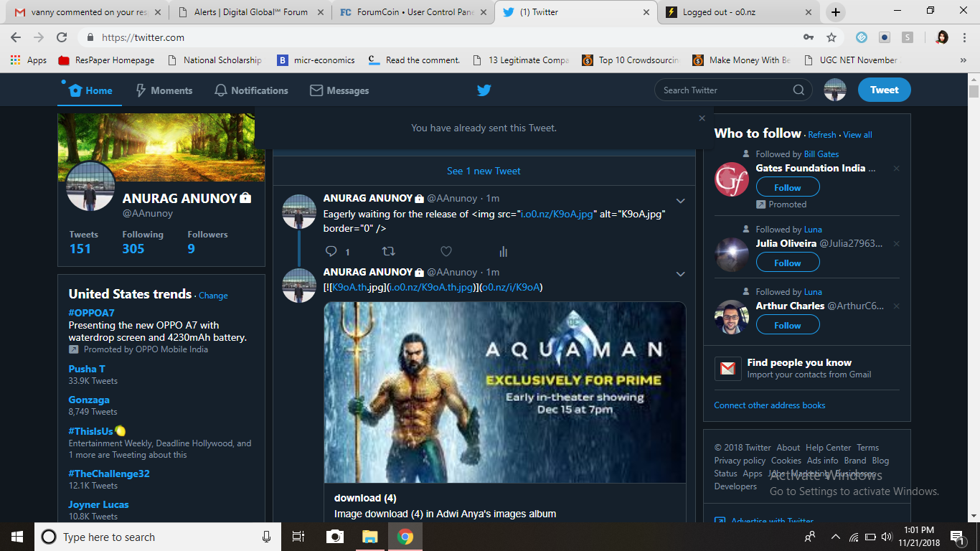980x551 pixels.
Task: Open Chrome from the taskbar
Action: click(405, 536)
